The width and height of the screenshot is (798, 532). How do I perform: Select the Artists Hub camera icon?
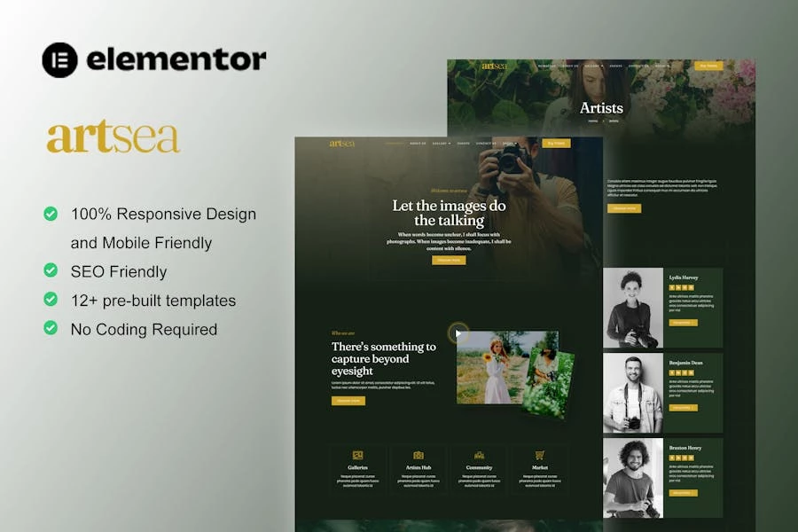click(x=419, y=453)
